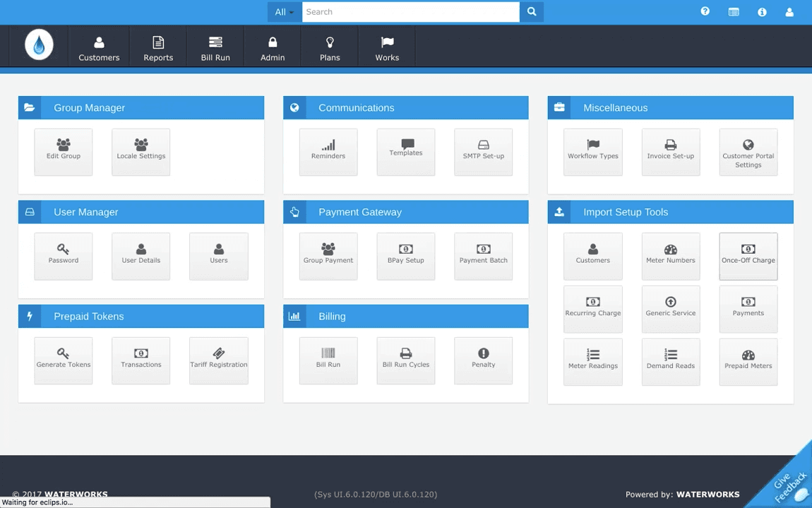Open the Customers navigation menu

coord(99,49)
